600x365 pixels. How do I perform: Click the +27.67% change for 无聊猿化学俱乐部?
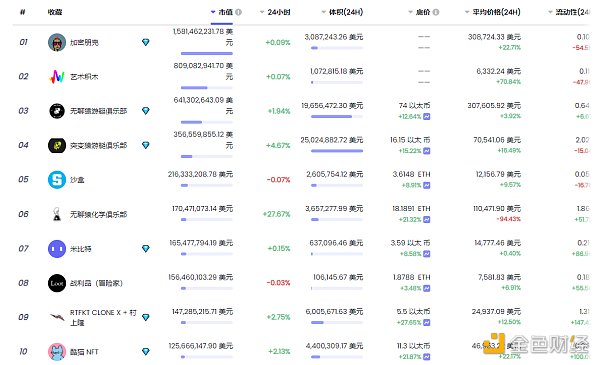(x=276, y=214)
